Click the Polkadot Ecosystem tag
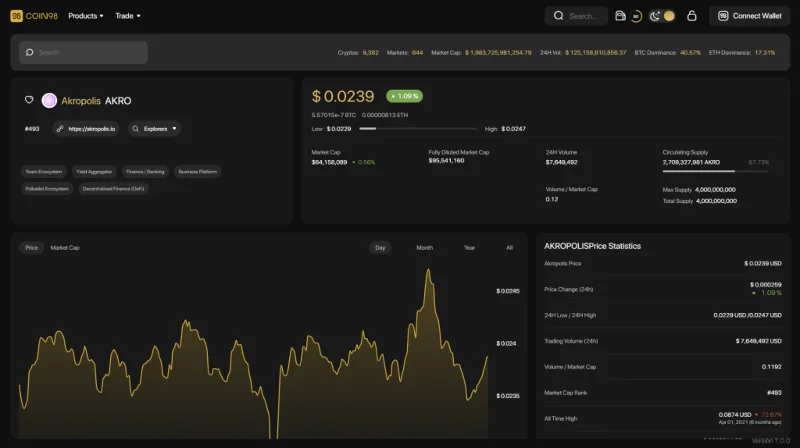The height and width of the screenshot is (448, 800). point(47,188)
